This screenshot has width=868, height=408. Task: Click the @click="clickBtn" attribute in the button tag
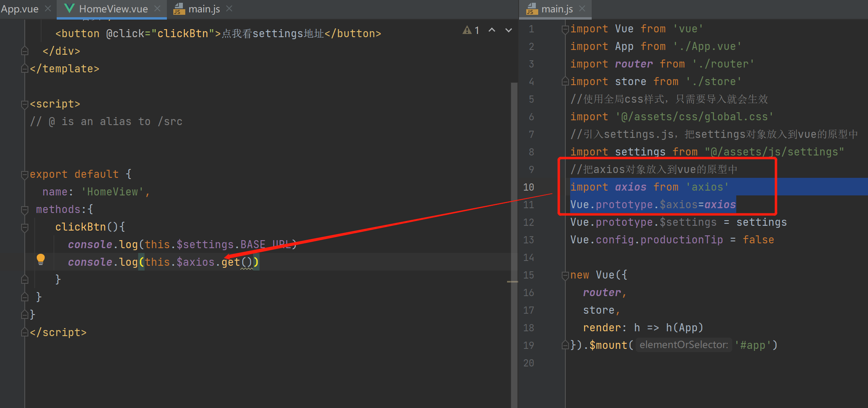click(x=161, y=34)
